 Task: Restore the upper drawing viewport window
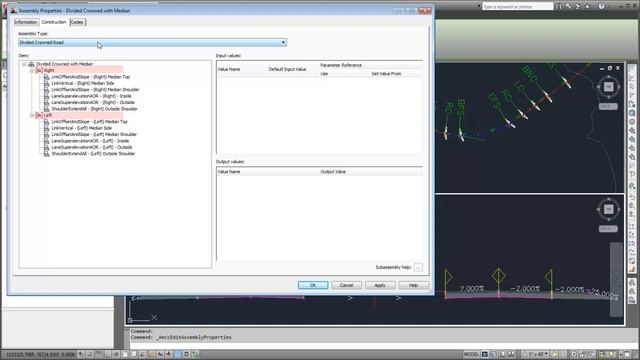tap(610, 69)
